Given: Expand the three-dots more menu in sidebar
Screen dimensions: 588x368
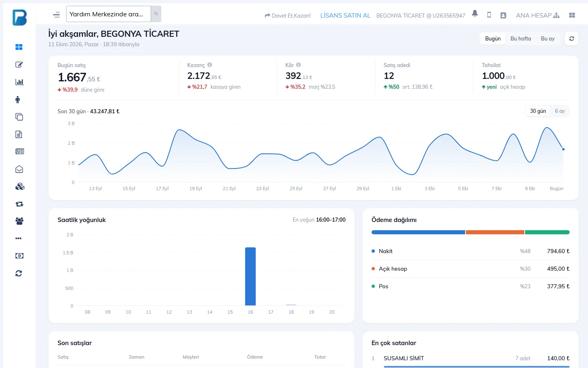Looking at the screenshot, I should tap(18, 238).
